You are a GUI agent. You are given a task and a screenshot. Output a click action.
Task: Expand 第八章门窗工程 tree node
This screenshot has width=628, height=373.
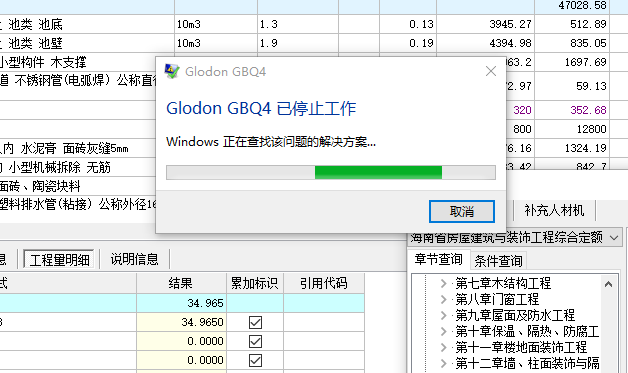click(443, 300)
